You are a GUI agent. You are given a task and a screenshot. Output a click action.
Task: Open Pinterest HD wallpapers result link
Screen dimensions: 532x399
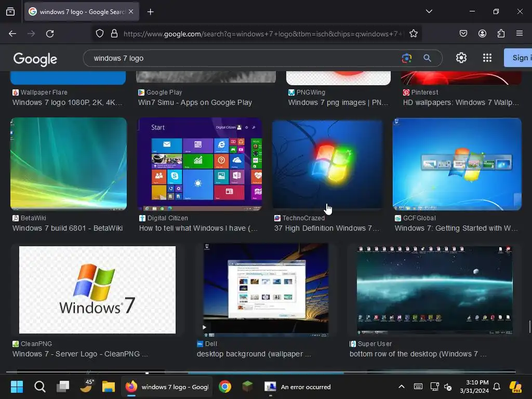pyautogui.click(x=461, y=102)
